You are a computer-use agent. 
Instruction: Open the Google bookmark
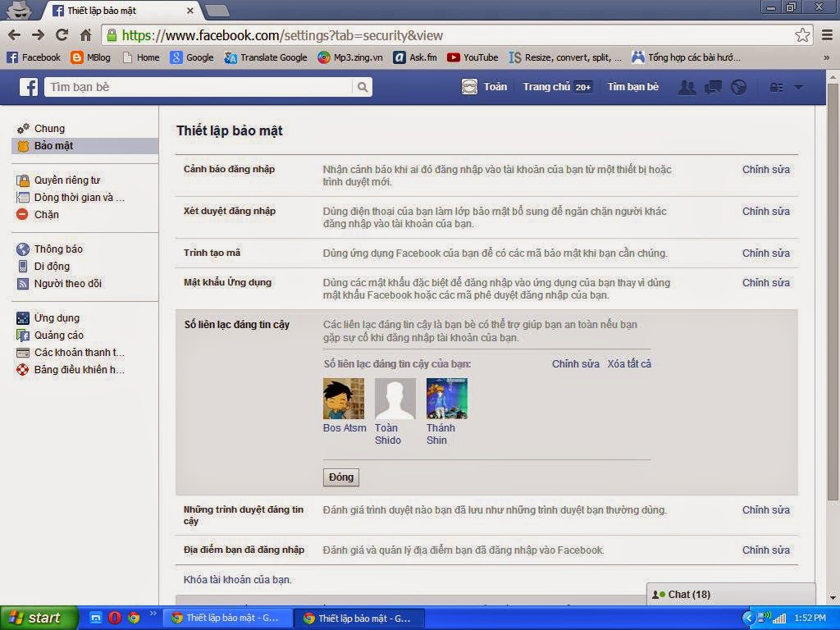pos(192,57)
